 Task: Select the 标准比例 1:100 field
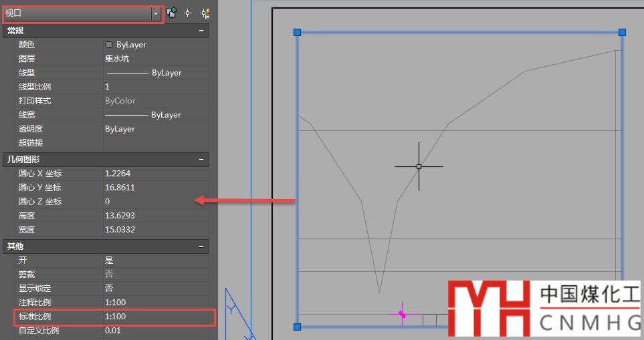[x=155, y=317]
